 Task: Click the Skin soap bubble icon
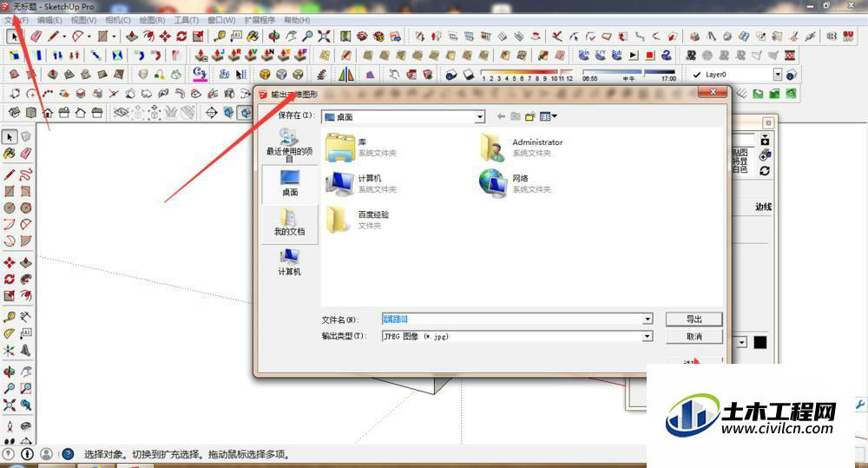pyautogui.click(x=583, y=56)
